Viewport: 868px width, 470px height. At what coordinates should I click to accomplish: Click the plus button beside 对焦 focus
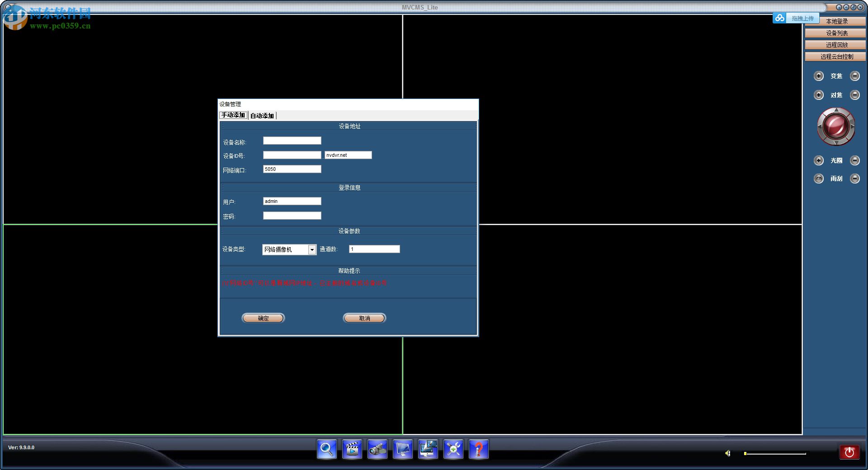pyautogui.click(x=819, y=95)
